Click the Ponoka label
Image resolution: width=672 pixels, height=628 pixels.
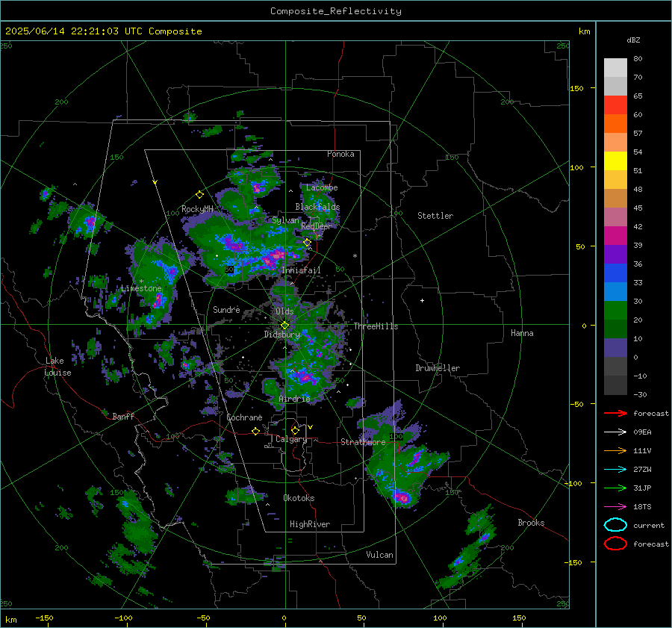point(340,154)
